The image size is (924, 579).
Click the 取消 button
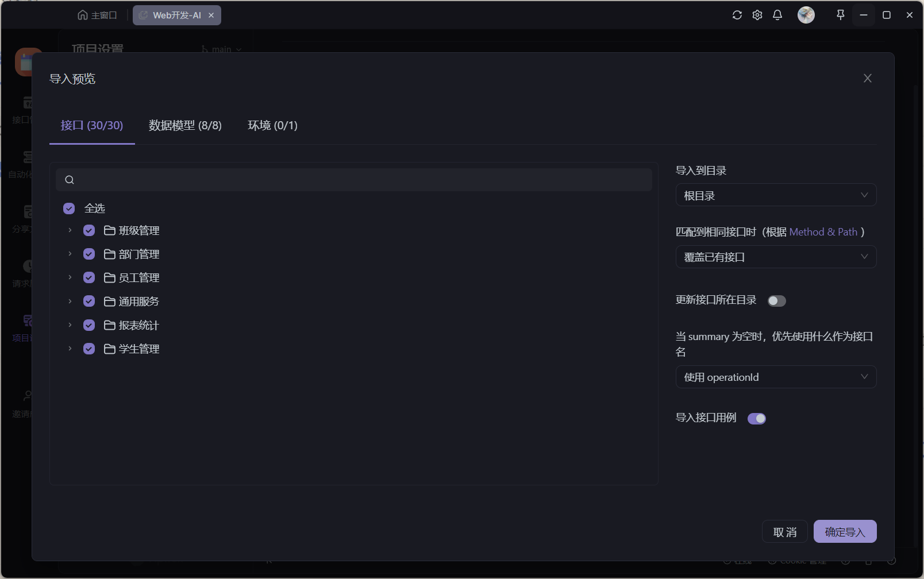pyautogui.click(x=784, y=531)
